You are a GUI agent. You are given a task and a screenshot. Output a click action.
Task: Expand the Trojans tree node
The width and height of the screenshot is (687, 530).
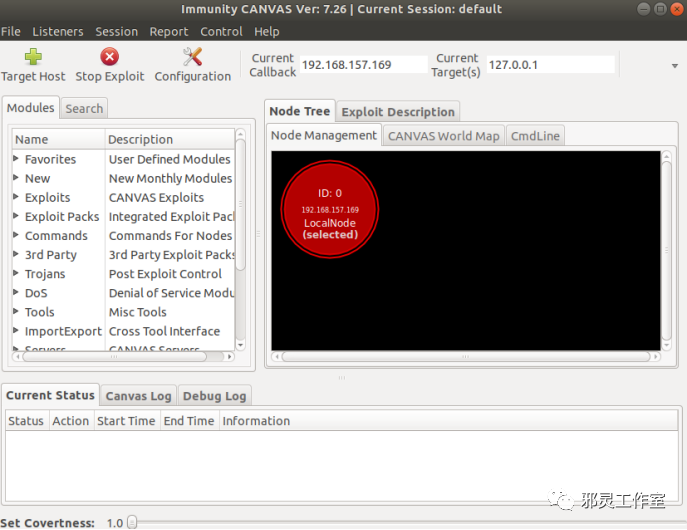[16, 273]
